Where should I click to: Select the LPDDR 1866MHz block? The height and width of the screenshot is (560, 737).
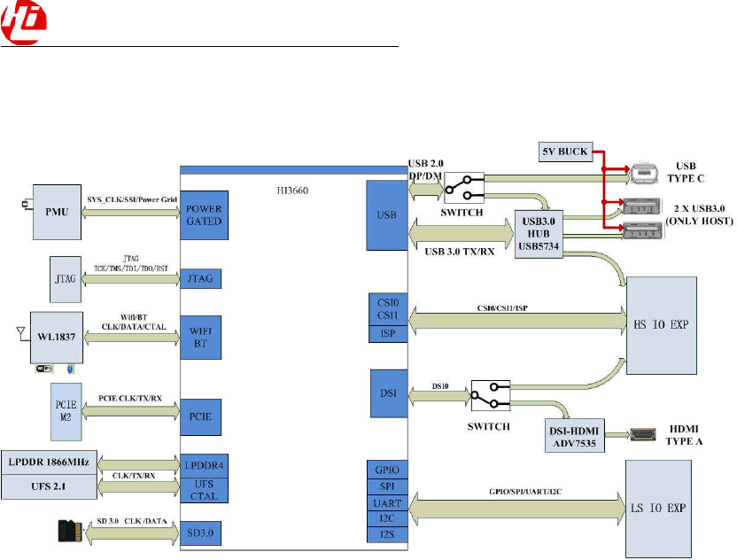(49, 463)
